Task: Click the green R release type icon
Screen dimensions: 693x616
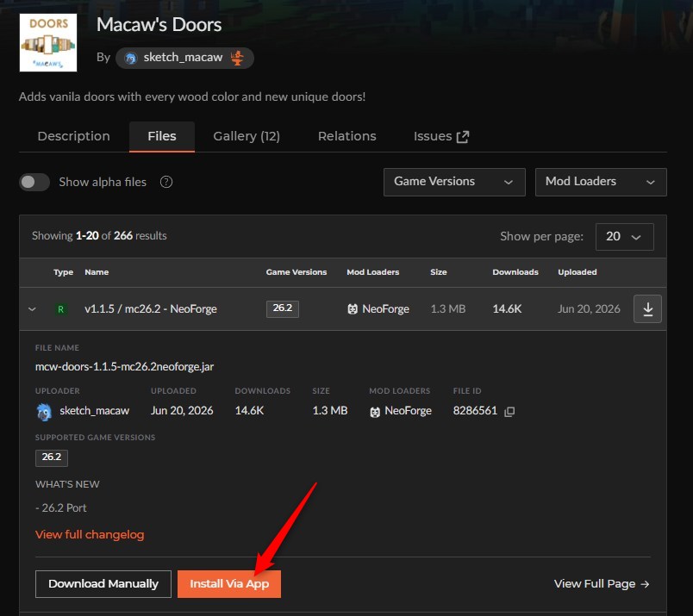Action: tap(61, 309)
